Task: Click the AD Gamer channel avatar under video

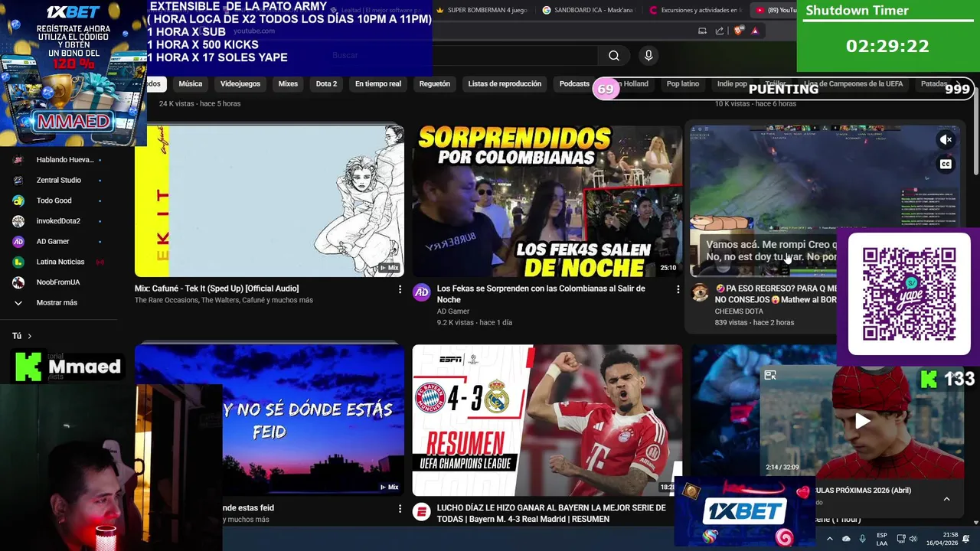Action: pyautogui.click(x=422, y=292)
